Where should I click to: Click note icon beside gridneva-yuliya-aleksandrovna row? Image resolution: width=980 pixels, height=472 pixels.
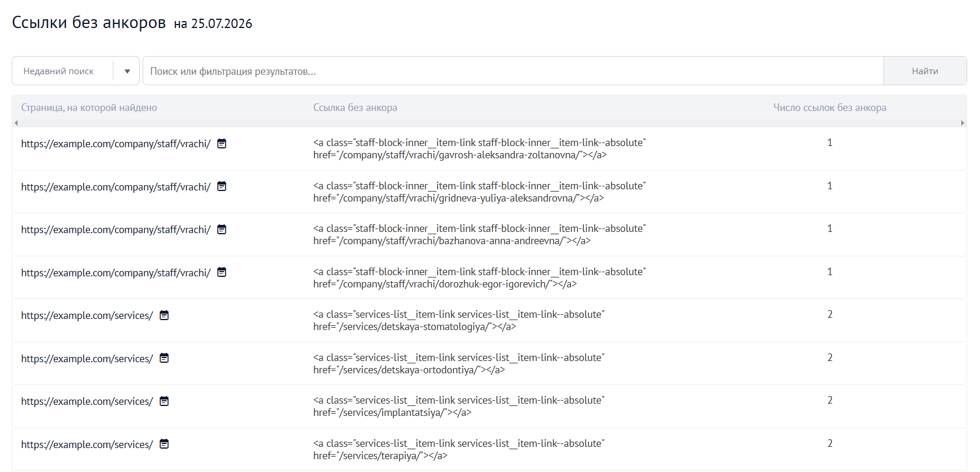coord(222,186)
